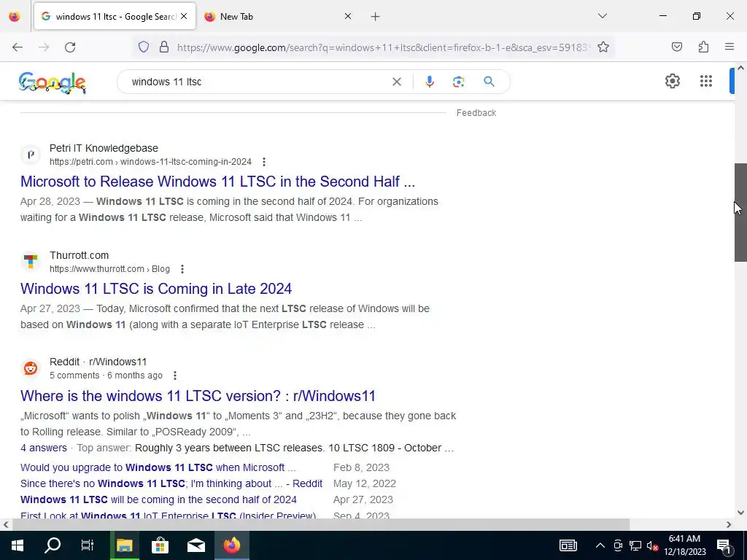The width and height of the screenshot is (747, 560).
Task: Clear the search box text
Action: coord(396,82)
